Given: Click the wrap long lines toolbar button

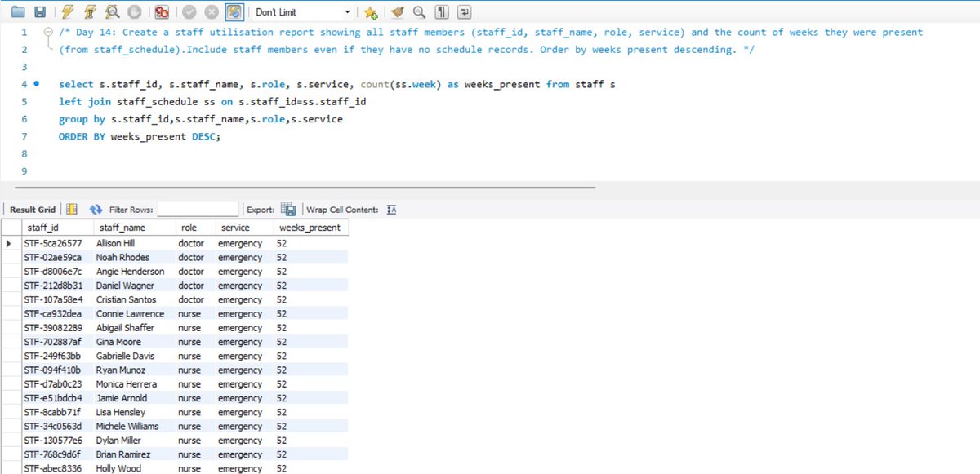Looking at the screenshot, I should (x=464, y=11).
